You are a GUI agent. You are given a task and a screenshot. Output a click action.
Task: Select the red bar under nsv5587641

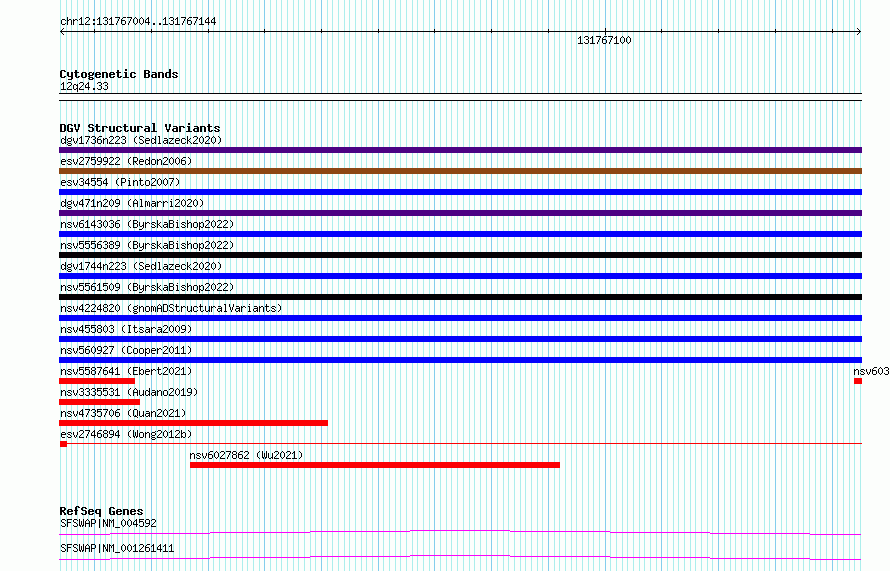[x=97, y=381]
